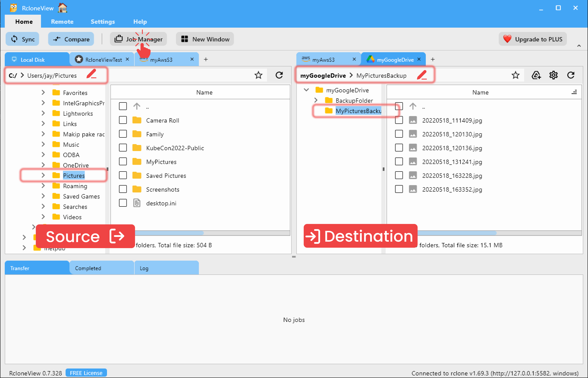This screenshot has width=588, height=378.
Task: Open the right pane remote settings gear
Action: [553, 75]
